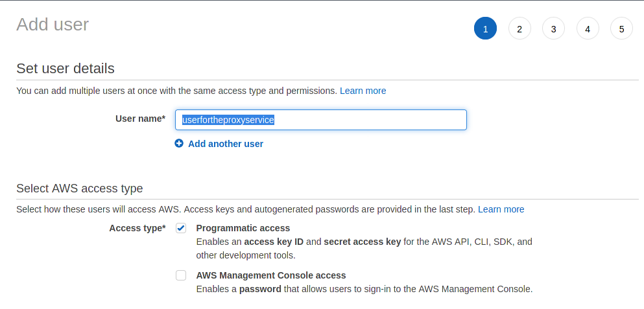Click the Add another user link text
This screenshot has width=644, height=309.
click(225, 144)
